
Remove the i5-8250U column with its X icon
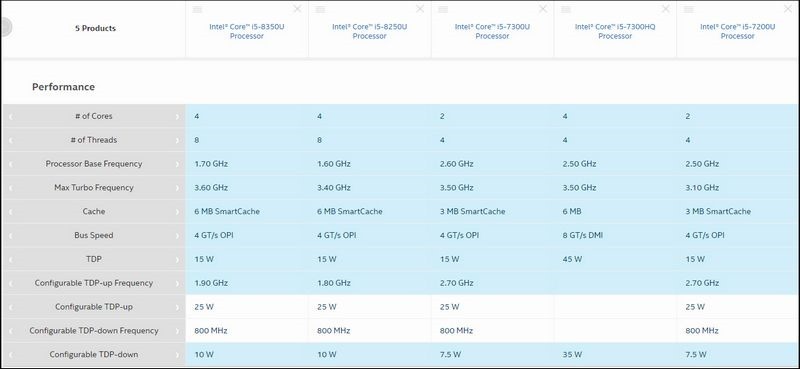tap(420, 9)
